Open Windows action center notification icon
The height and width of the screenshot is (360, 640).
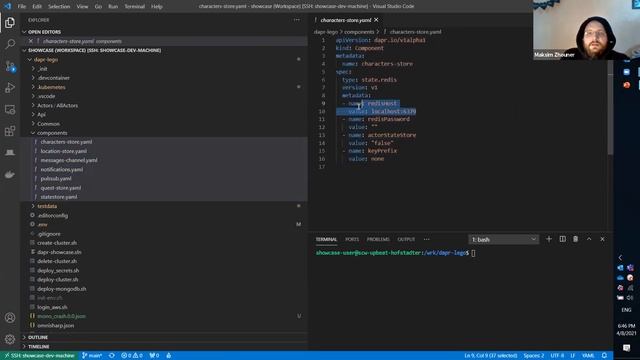click(627, 348)
